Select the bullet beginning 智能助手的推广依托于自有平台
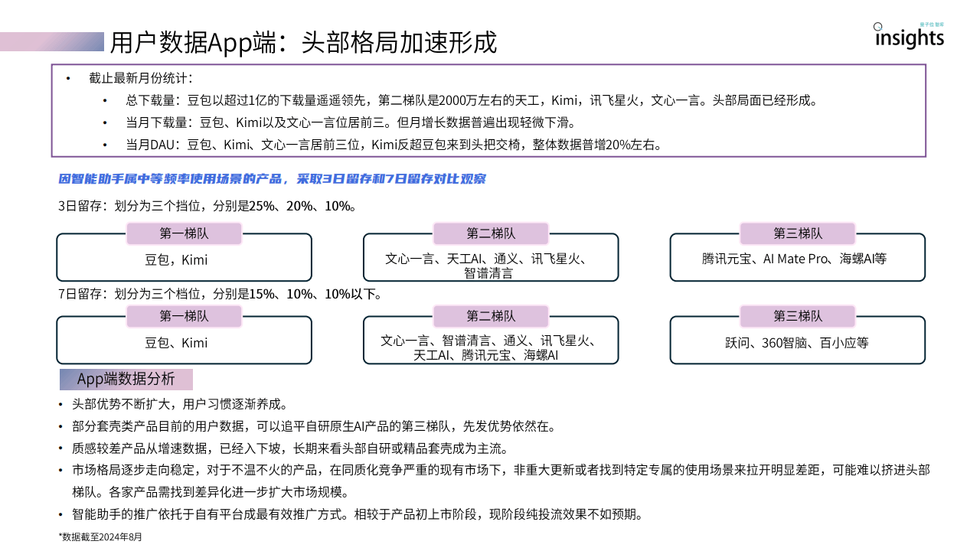980x551 pixels. coord(357,514)
